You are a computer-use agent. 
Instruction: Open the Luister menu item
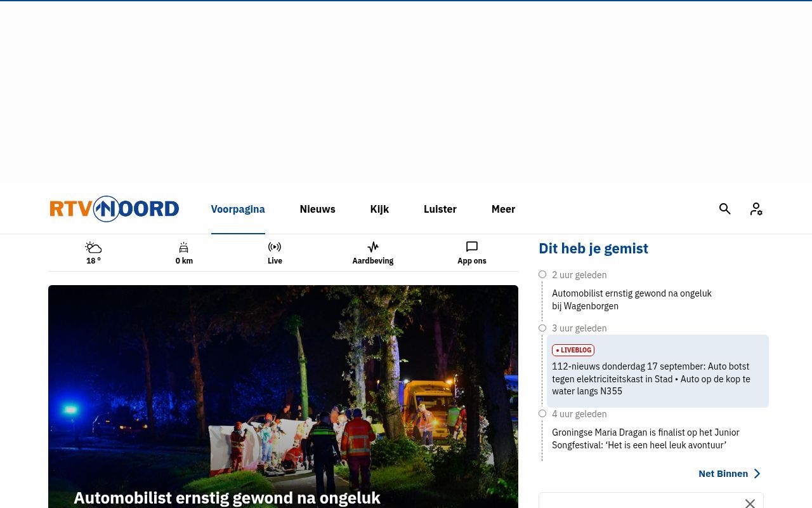440,209
